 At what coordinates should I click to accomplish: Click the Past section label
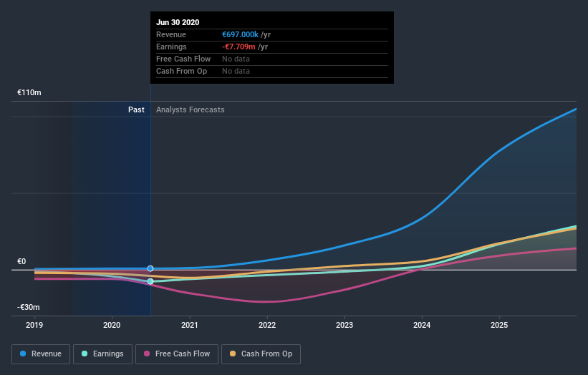tap(136, 109)
